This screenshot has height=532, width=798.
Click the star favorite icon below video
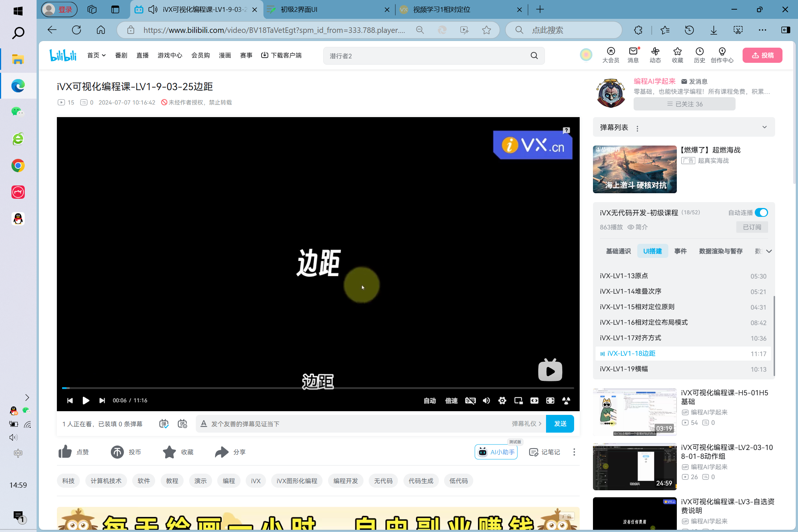click(170, 452)
